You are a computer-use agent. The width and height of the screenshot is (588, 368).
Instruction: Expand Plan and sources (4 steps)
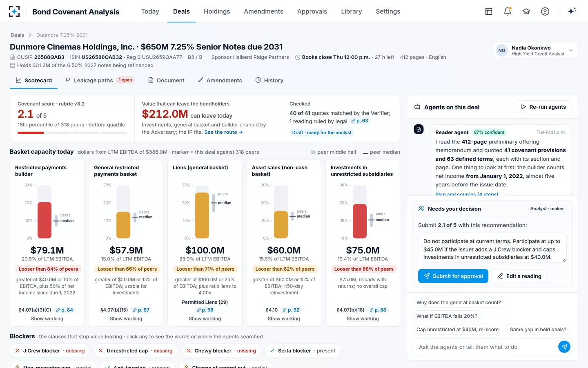tap(467, 194)
